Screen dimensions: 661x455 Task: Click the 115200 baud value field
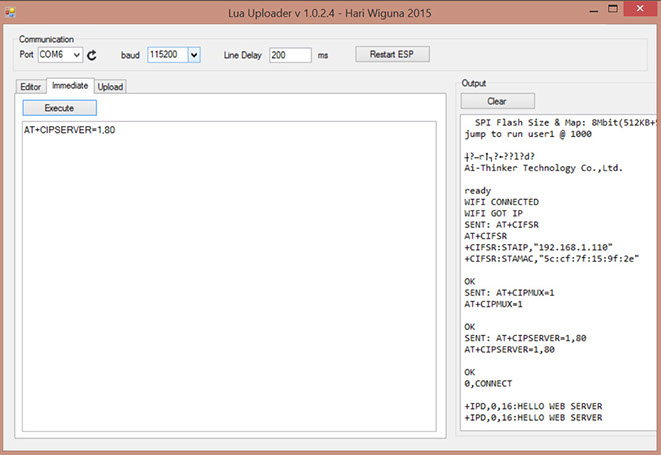pos(168,55)
